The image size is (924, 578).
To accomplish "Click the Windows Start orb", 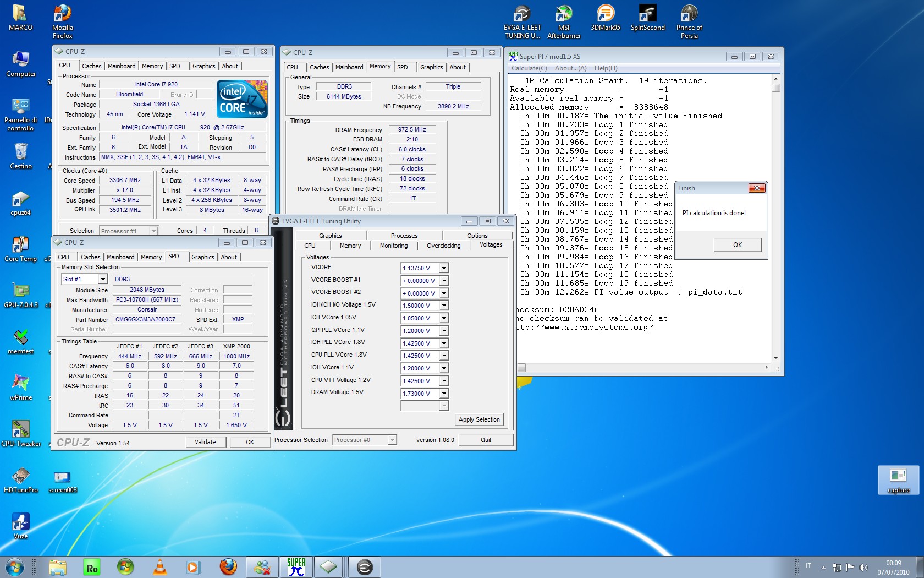I will [x=15, y=567].
